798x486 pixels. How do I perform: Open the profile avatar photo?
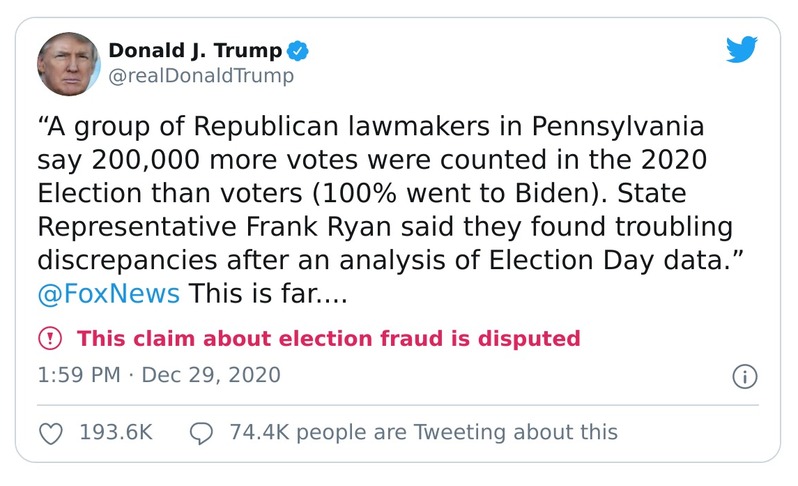coord(69,63)
